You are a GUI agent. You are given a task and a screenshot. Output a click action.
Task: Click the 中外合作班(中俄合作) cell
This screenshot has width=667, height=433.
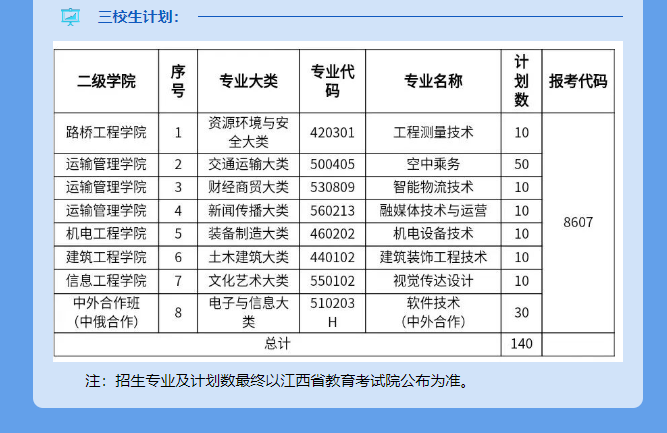click(106, 313)
